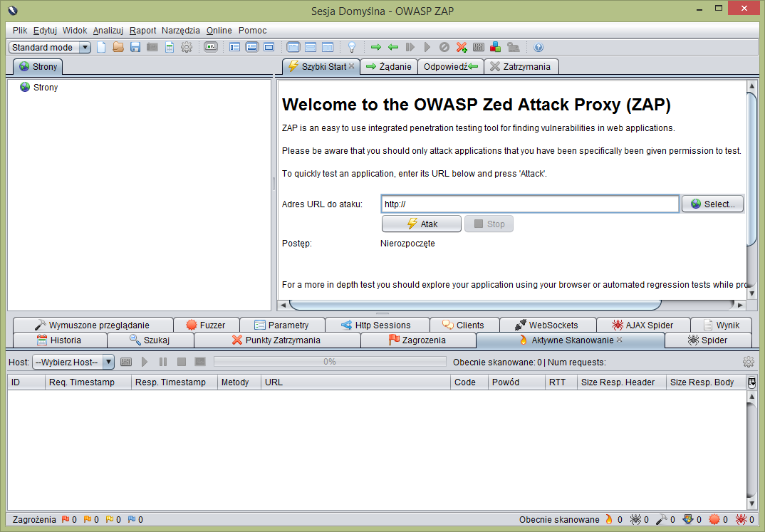Click the Persist Session floppy disk icon
Screen dimensions: 765x532
[135, 47]
